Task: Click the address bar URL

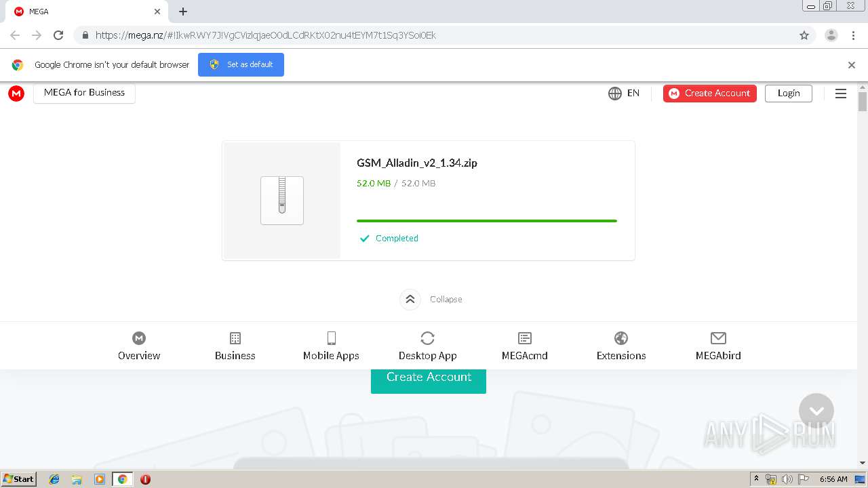Action: coord(266,35)
